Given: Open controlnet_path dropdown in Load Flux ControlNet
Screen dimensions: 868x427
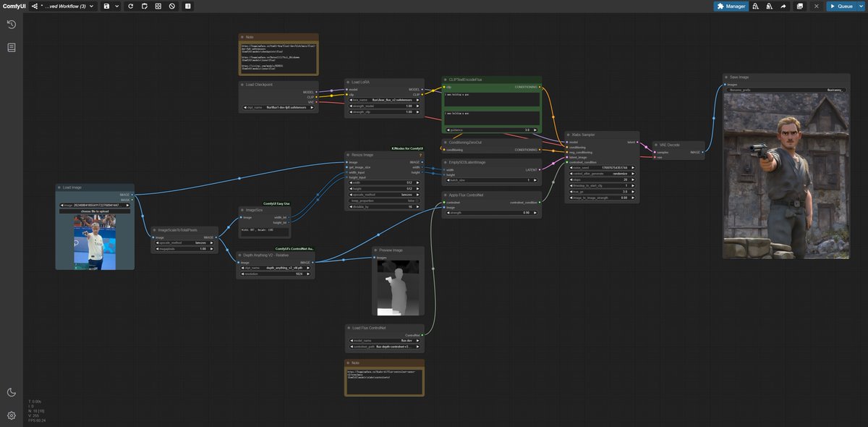Looking at the screenshot, I should tap(383, 347).
